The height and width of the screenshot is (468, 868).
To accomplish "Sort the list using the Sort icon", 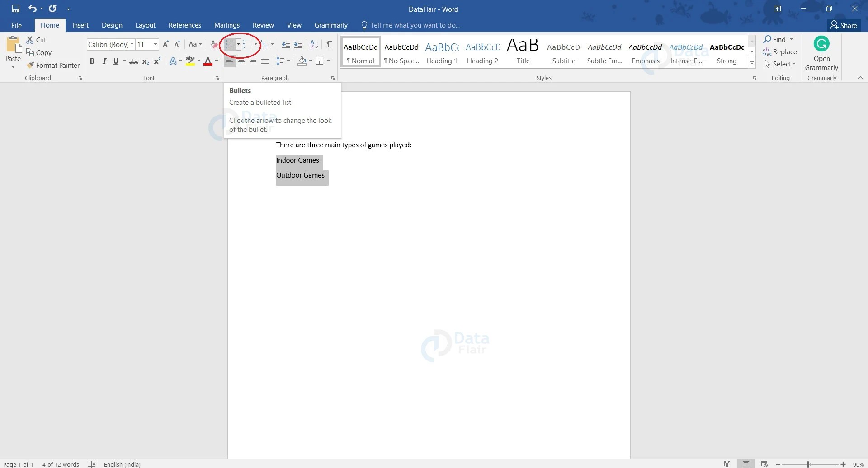I will [x=314, y=44].
